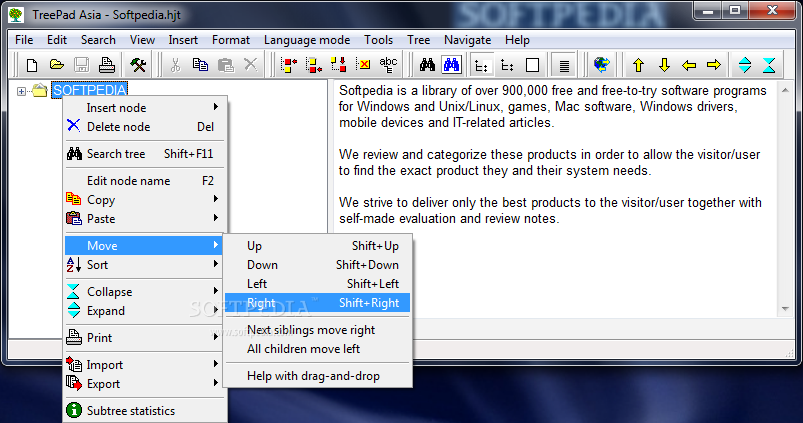Create a new file with toolbar icon

point(32,65)
